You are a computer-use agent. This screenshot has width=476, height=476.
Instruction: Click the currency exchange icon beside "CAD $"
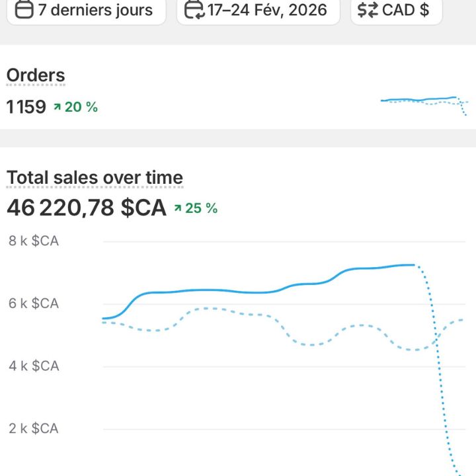368,10
